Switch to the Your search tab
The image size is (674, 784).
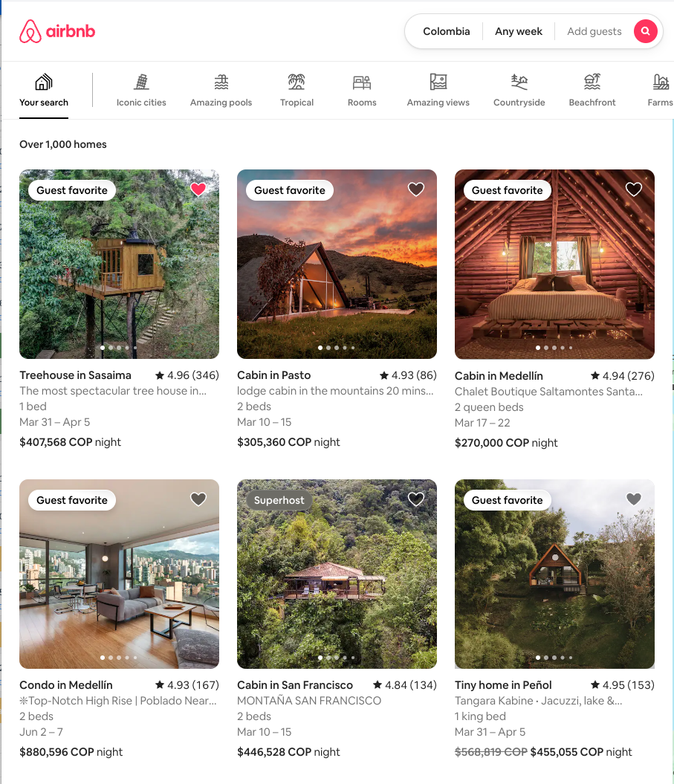click(44, 91)
